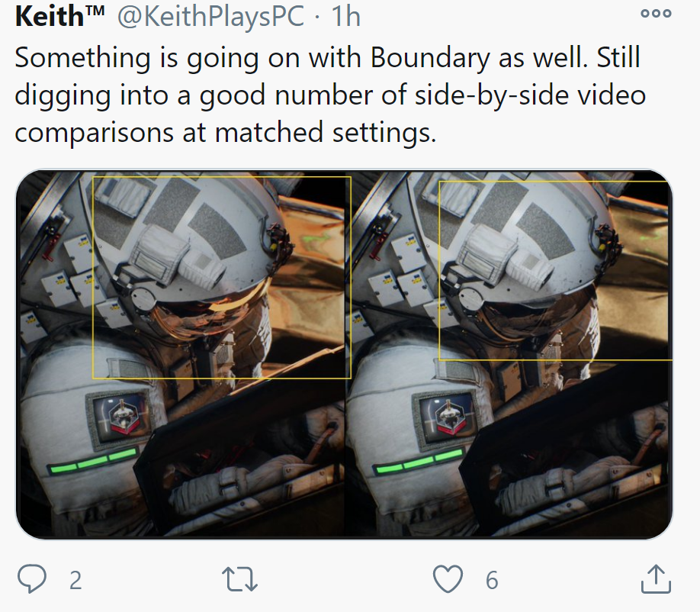Open the tweet via the 1h timestamp
The image size is (700, 612).
[345, 17]
